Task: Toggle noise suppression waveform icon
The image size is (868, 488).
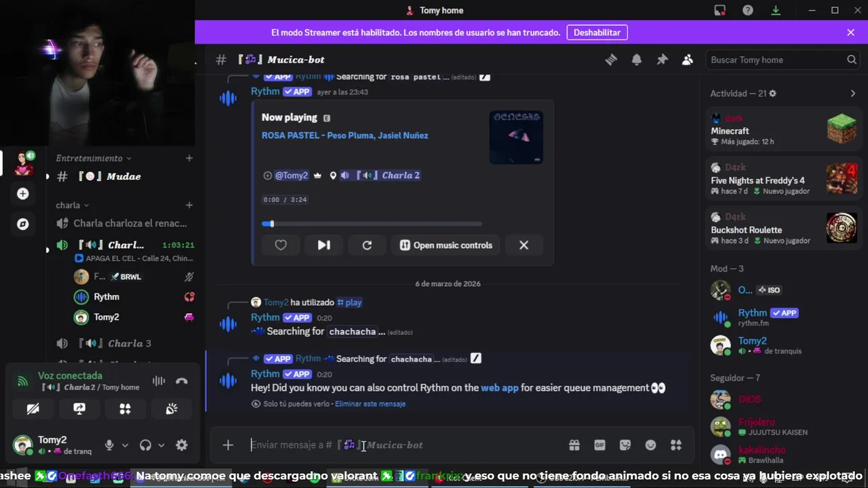Action: pyautogui.click(x=159, y=381)
